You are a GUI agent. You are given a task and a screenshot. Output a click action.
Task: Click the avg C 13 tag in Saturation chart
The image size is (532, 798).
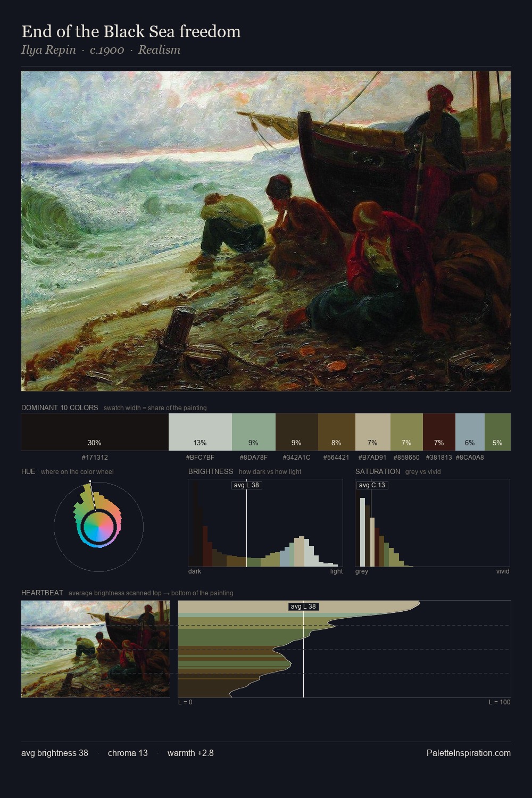(x=372, y=485)
